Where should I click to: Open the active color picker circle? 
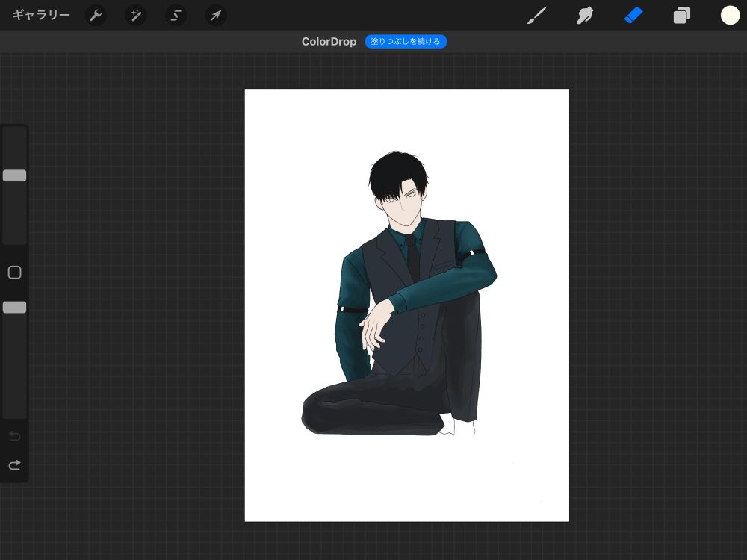(x=730, y=15)
